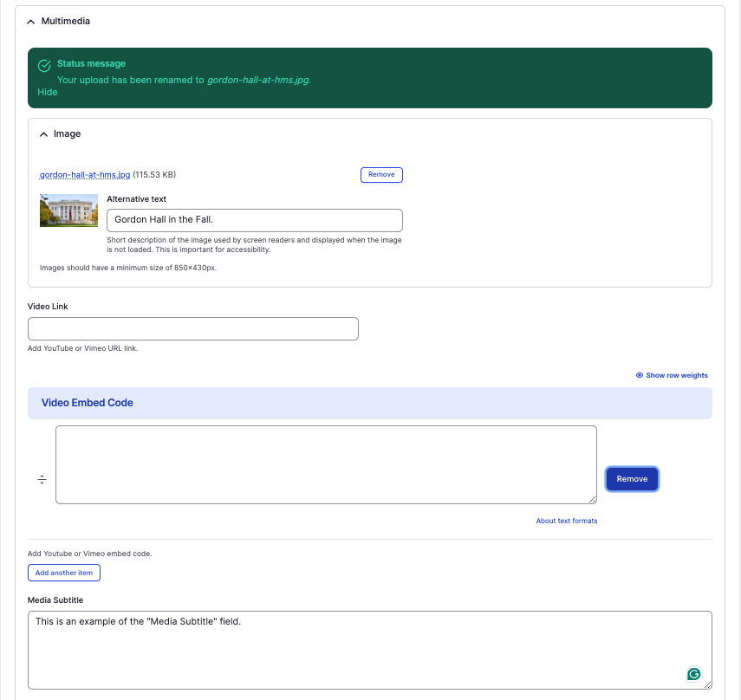Click the Add another item button

(64, 573)
